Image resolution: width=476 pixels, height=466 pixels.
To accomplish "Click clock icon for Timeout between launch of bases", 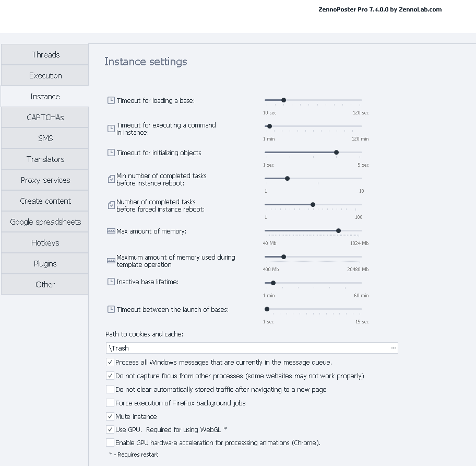I will click(x=111, y=309).
